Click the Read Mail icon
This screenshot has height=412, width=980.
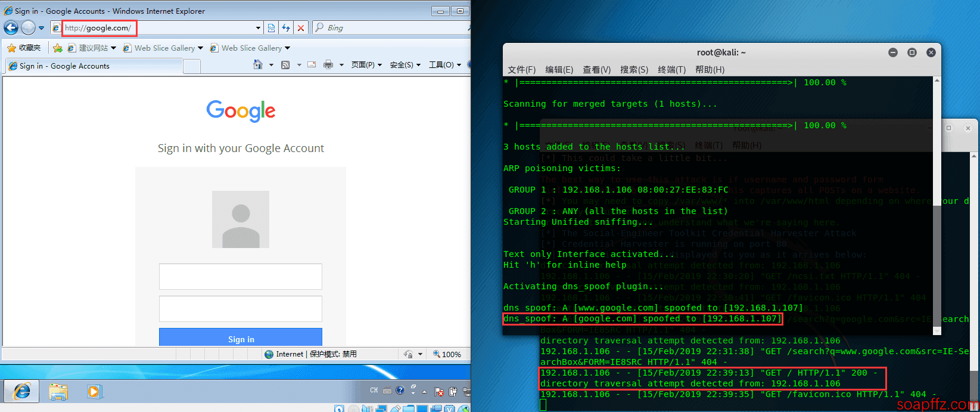pyautogui.click(x=312, y=64)
